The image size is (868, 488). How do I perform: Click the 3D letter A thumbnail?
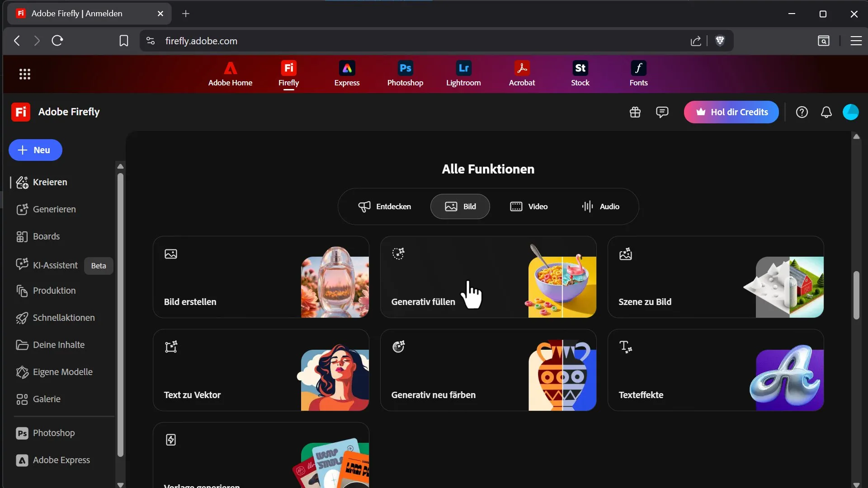(787, 378)
